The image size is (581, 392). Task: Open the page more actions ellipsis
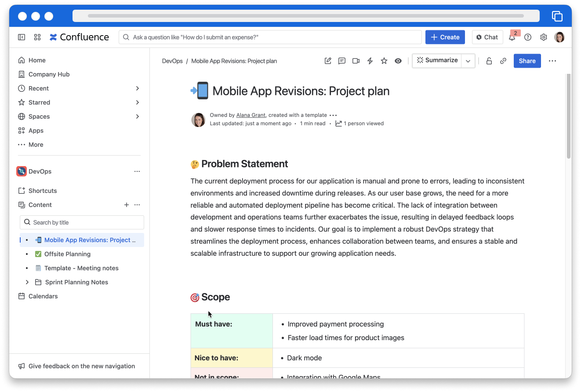point(552,61)
